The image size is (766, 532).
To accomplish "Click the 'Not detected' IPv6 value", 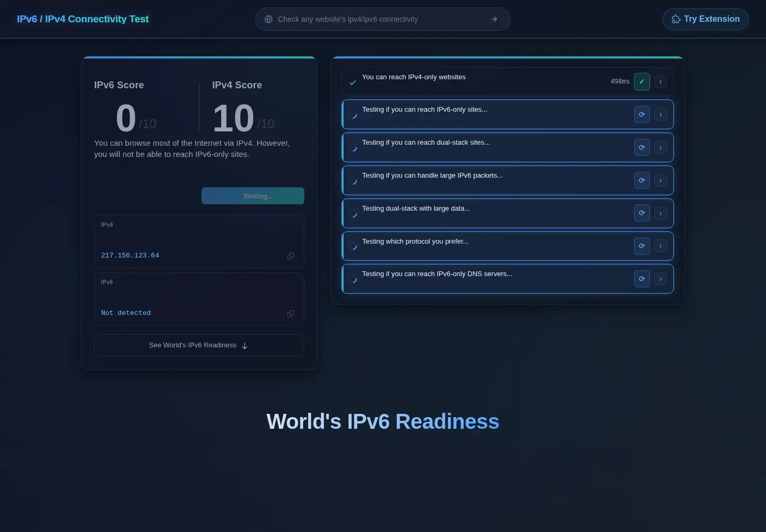I will click(126, 313).
